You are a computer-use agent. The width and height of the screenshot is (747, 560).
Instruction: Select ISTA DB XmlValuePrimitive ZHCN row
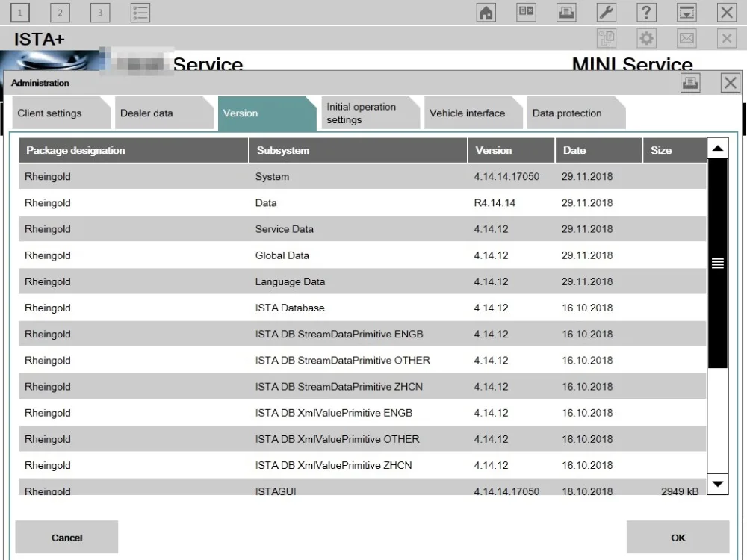362,464
